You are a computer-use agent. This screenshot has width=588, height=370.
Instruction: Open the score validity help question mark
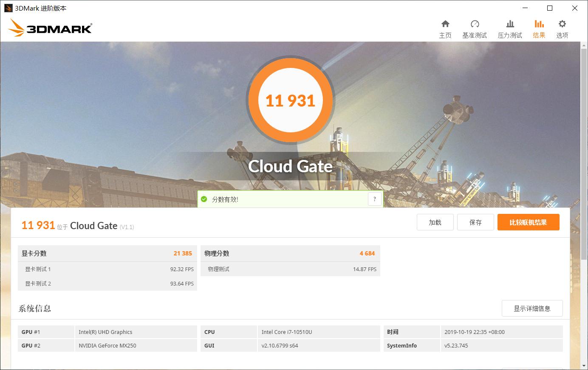[374, 199]
